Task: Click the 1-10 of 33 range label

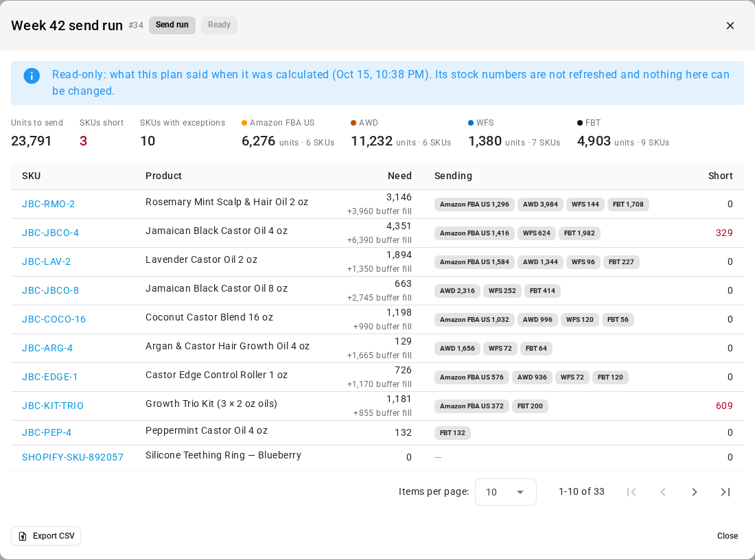Action: pos(581,491)
